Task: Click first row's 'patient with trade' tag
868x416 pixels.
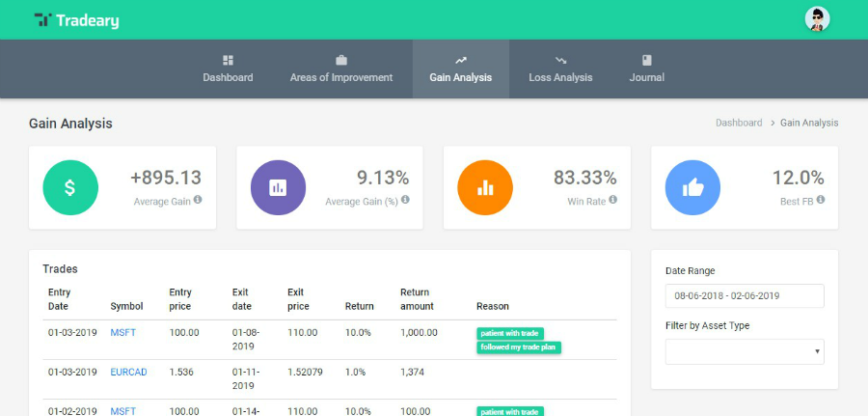Action: (x=510, y=333)
